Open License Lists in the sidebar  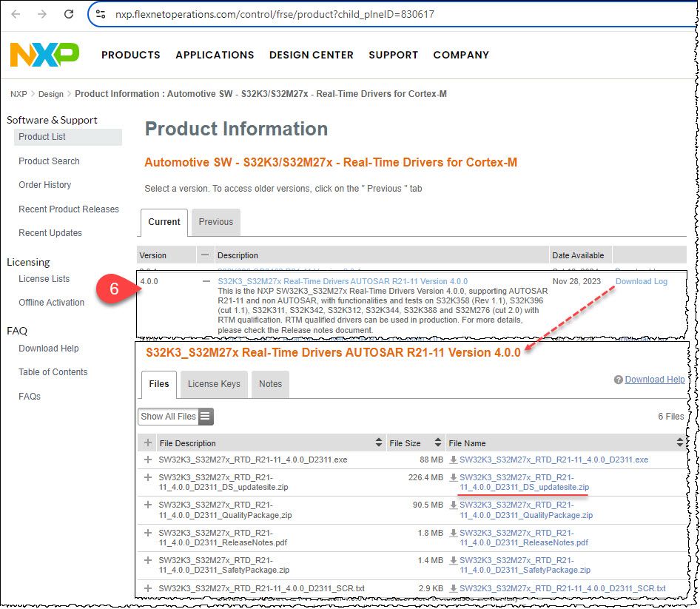click(x=44, y=279)
